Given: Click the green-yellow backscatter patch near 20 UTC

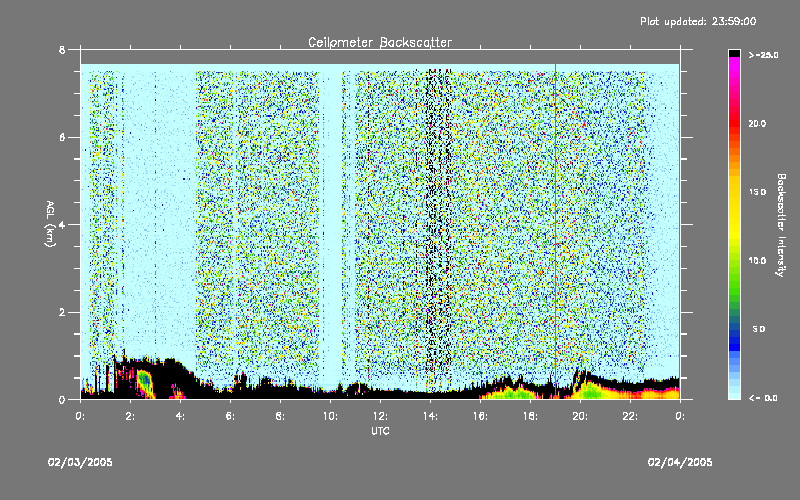Looking at the screenshot, I should [591, 391].
